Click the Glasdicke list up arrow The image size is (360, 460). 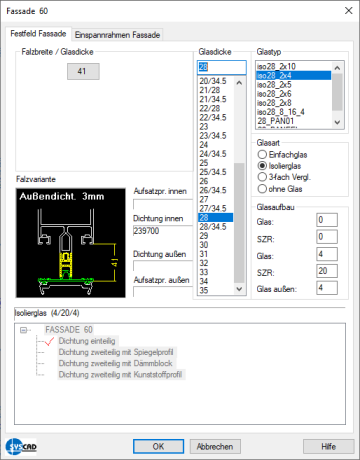[239, 82]
